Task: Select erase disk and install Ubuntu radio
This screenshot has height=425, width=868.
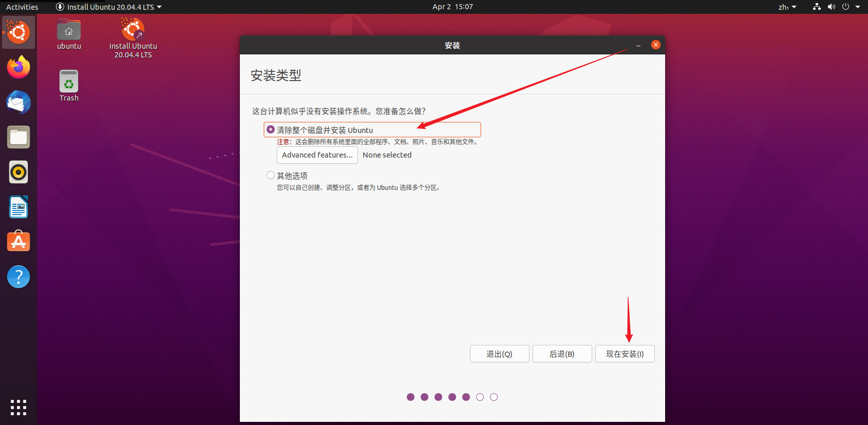Action: tap(271, 130)
